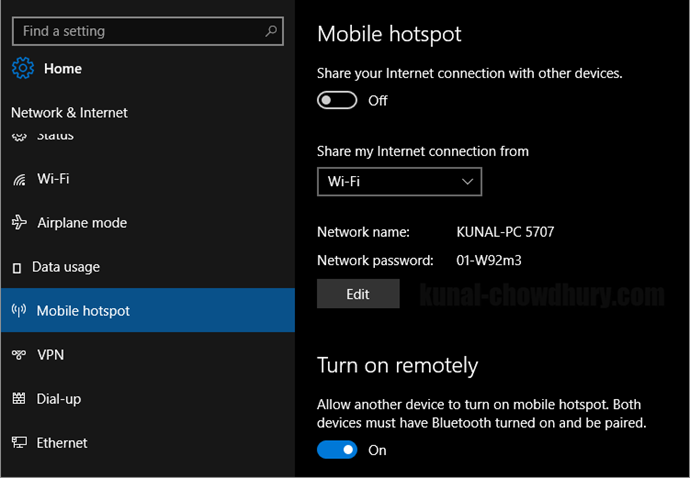Click the Turn on remotely heading
The image size is (690, 478).
pyautogui.click(x=398, y=365)
